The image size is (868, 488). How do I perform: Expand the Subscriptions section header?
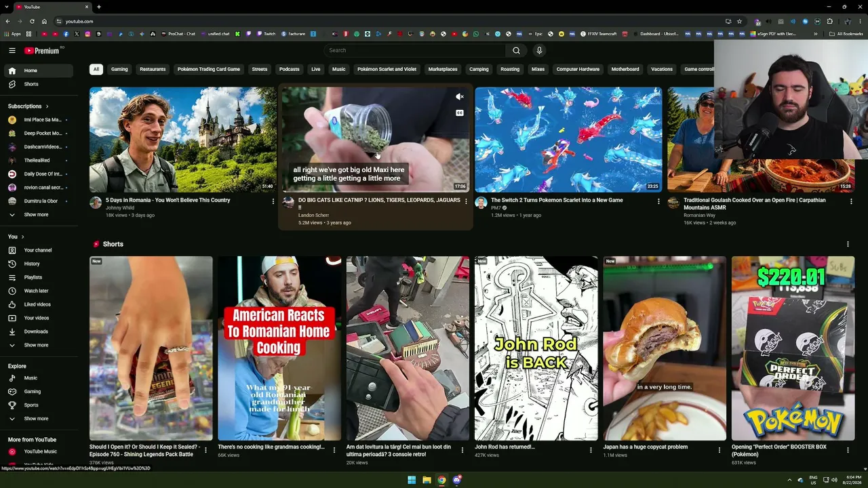tap(28, 106)
